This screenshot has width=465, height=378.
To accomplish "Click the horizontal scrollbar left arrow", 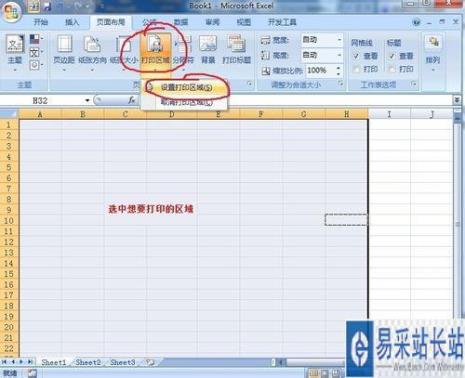I will [282, 362].
